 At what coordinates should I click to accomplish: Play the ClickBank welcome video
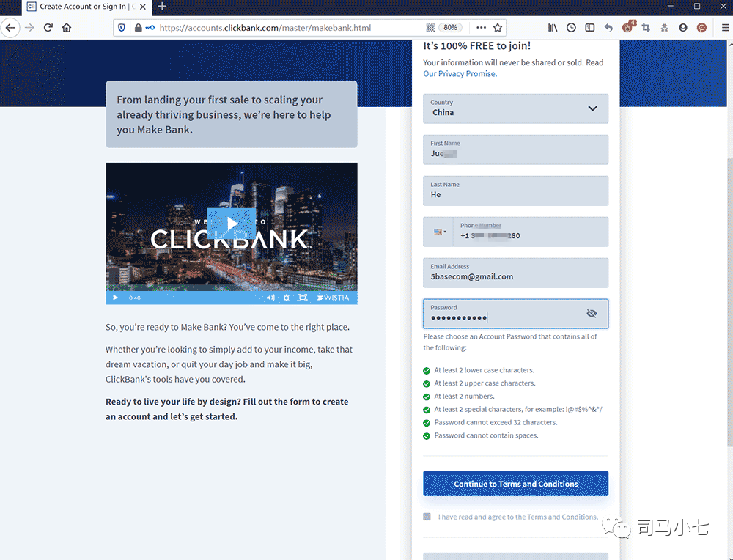[x=232, y=224]
